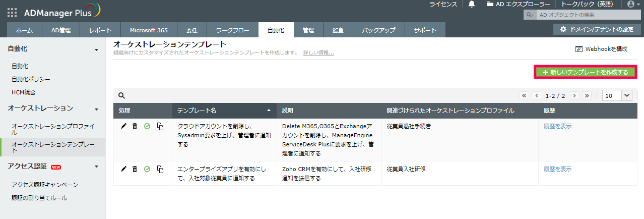Delete the クラウドアカウントを削除し template via trash icon
Image resolution: width=644 pixels, height=219 pixels.
pyautogui.click(x=135, y=126)
